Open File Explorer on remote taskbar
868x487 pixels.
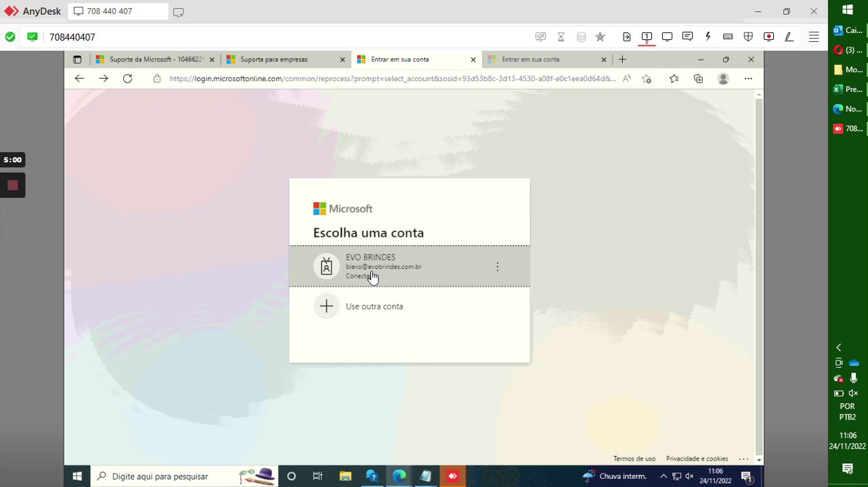click(x=345, y=476)
